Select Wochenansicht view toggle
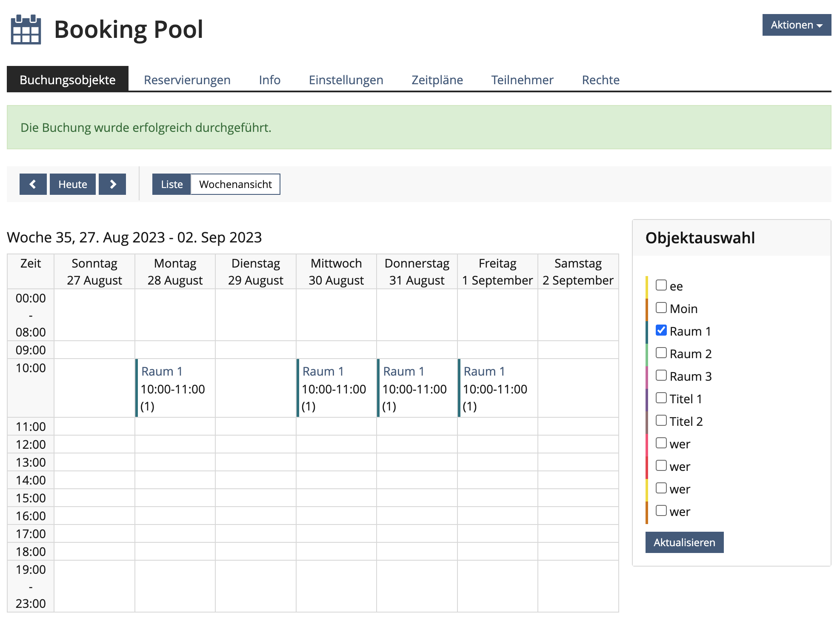Image resolution: width=840 pixels, height=627 pixels. click(x=235, y=184)
